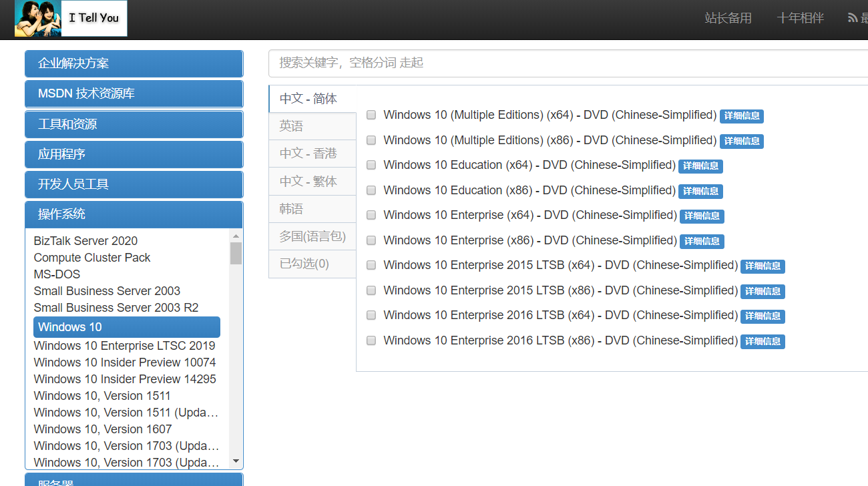Select Windows 10 Enterprise LTSC 2019
868x486 pixels.
pos(124,346)
